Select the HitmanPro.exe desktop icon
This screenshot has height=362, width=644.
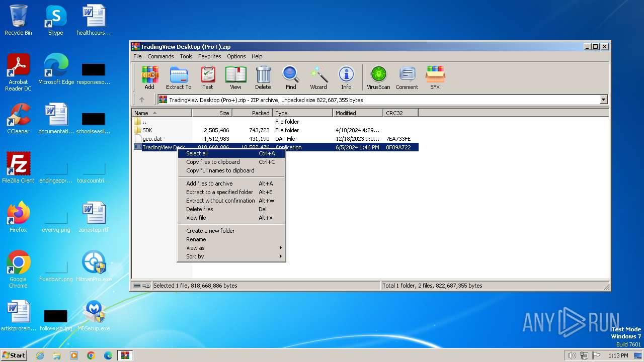[x=94, y=266]
